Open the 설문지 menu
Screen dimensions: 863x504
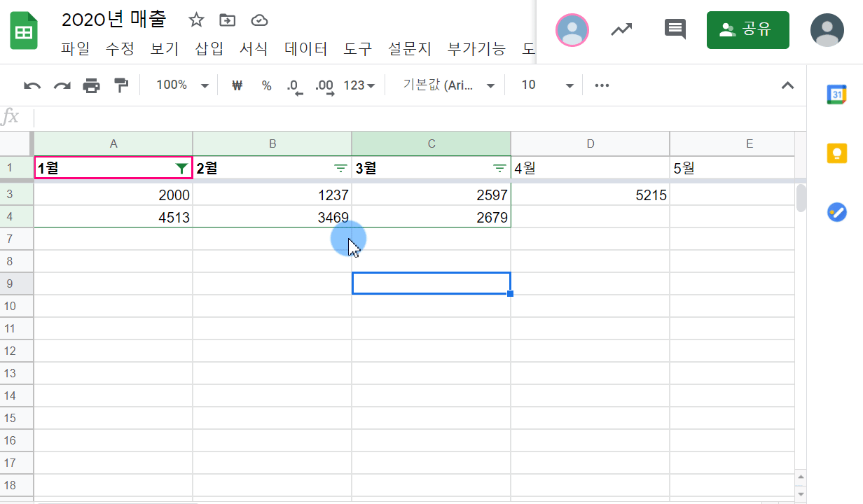[x=410, y=49]
